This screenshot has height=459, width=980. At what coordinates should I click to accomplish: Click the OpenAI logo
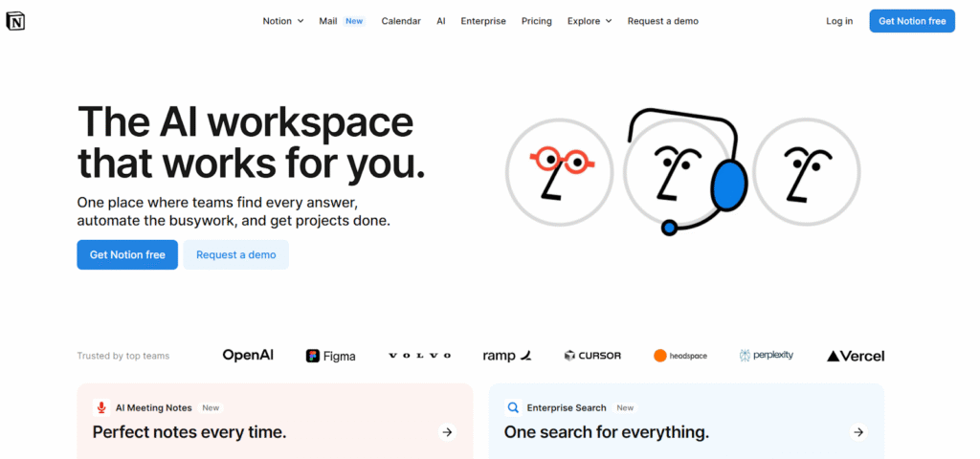[248, 355]
